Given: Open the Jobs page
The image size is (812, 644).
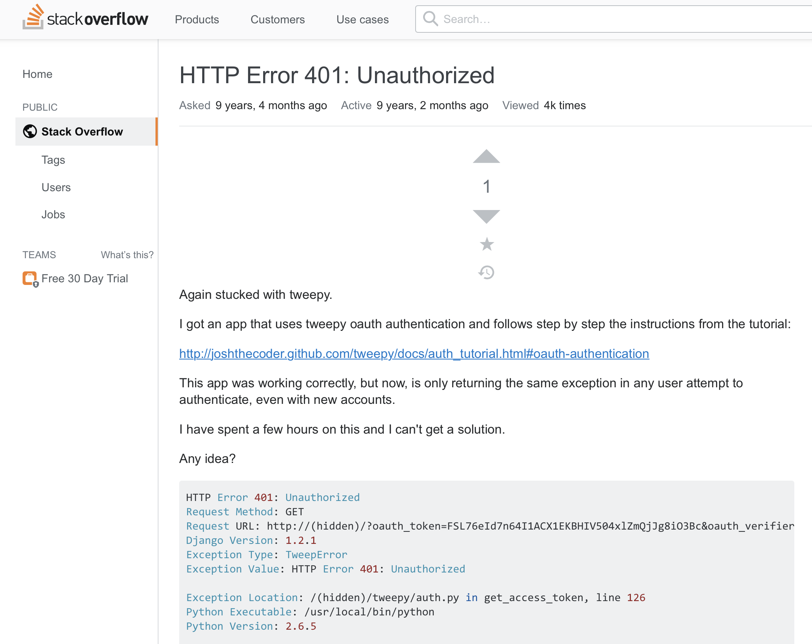Looking at the screenshot, I should point(53,214).
